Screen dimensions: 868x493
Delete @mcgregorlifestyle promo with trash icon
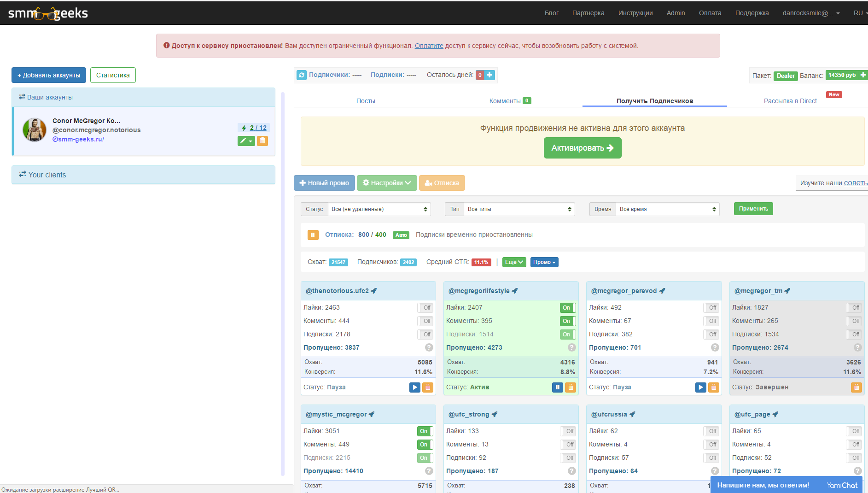[571, 387]
